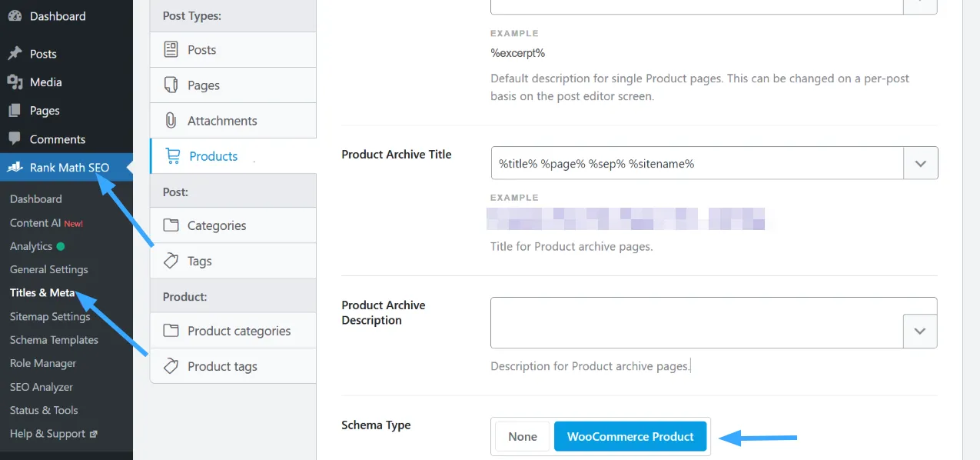Open the Rank Math SEO menu

click(66, 168)
